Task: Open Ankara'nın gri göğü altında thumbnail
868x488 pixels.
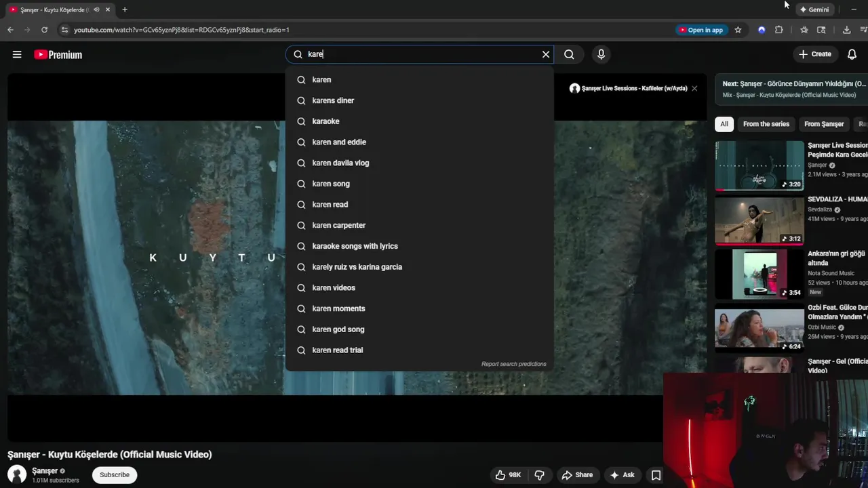Action: tap(759, 274)
